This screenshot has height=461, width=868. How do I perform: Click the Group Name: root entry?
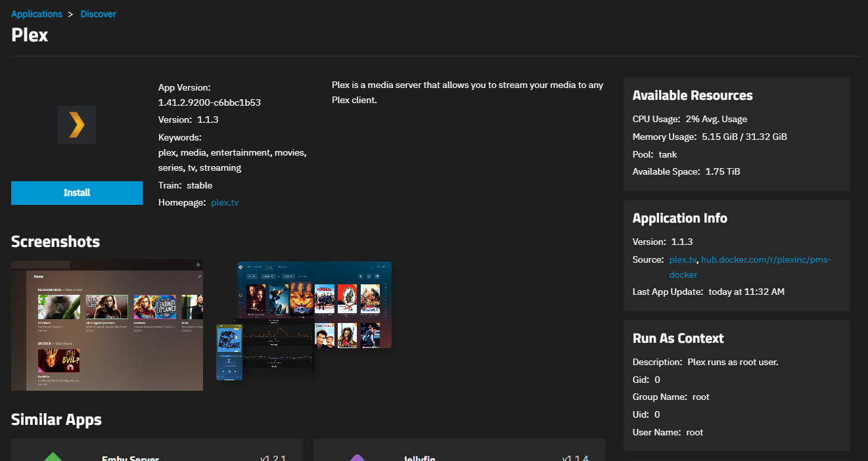pos(671,397)
